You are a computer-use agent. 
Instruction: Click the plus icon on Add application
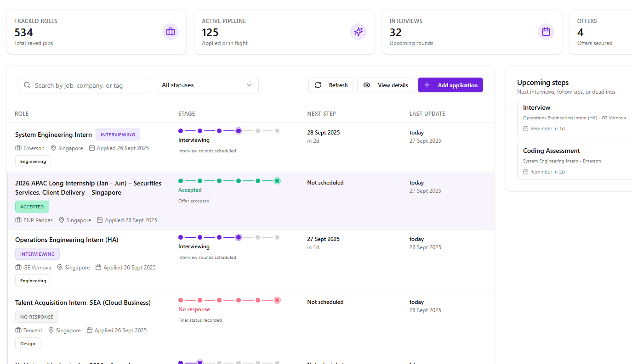(x=427, y=85)
